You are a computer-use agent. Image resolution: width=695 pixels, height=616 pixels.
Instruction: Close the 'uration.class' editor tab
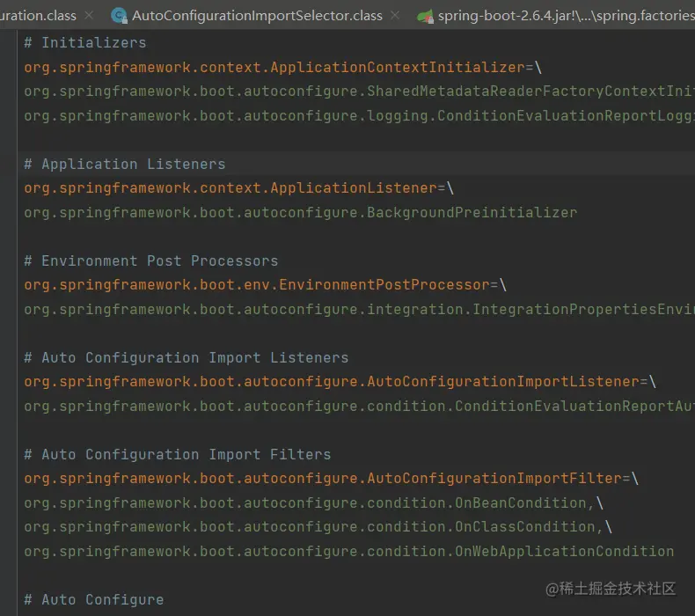click(89, 16)
